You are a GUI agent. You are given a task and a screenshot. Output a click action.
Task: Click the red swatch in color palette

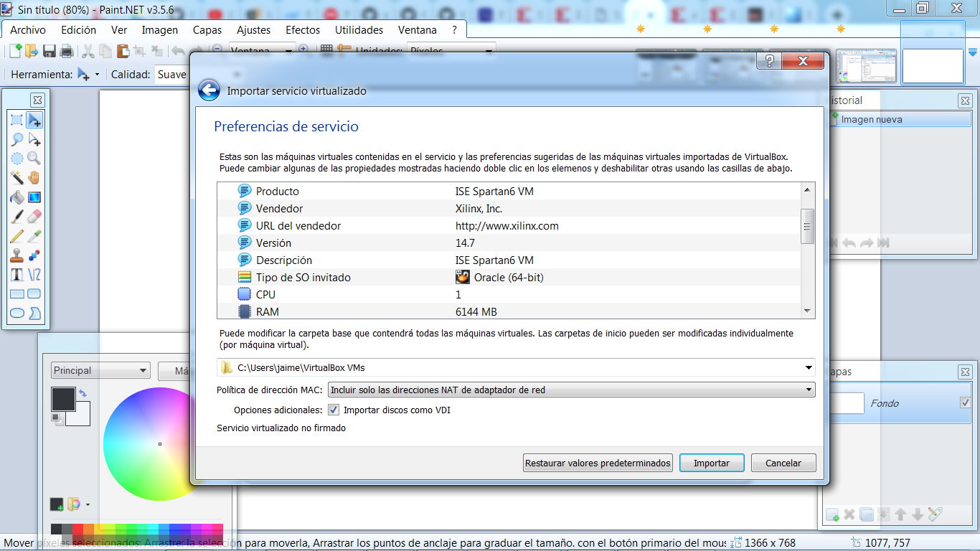tap(78, 529)
